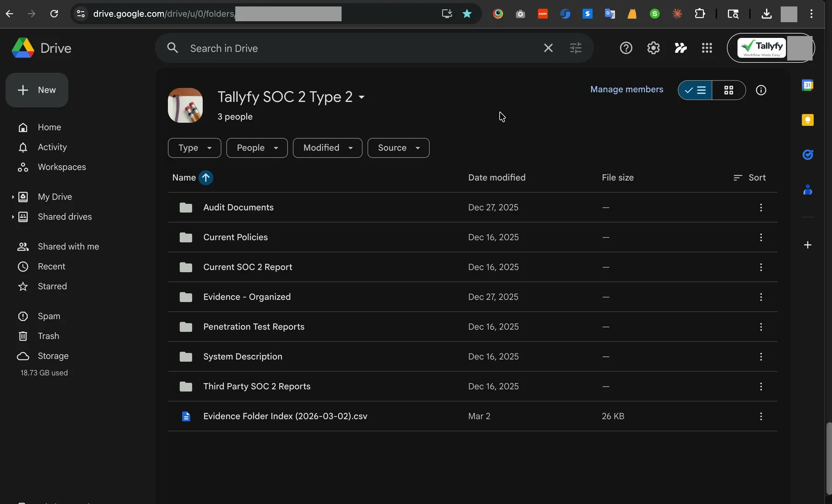
Task: Open the Type filter dropdown
Action: tap(195, 148)
